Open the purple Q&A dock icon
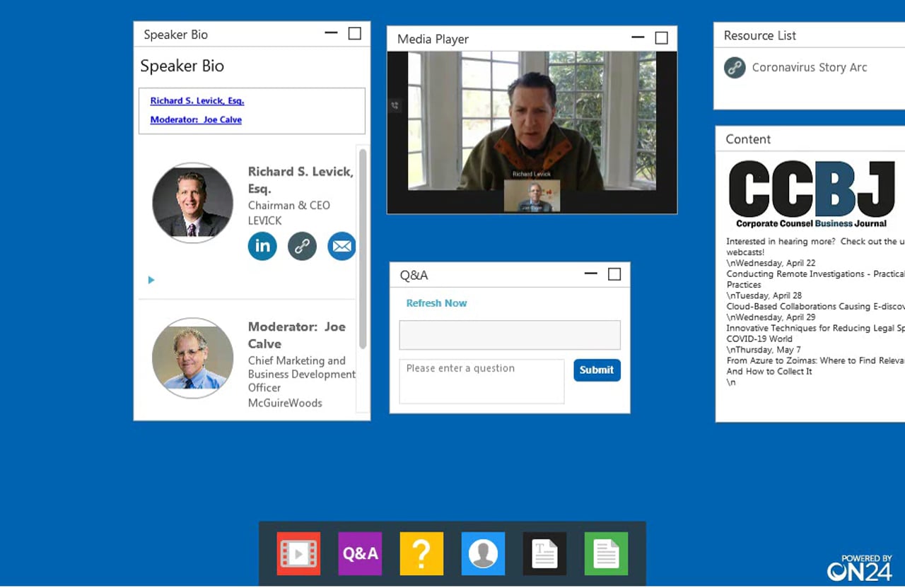The width and height of the screenshot is (905, 588). [x=360, y=553]
